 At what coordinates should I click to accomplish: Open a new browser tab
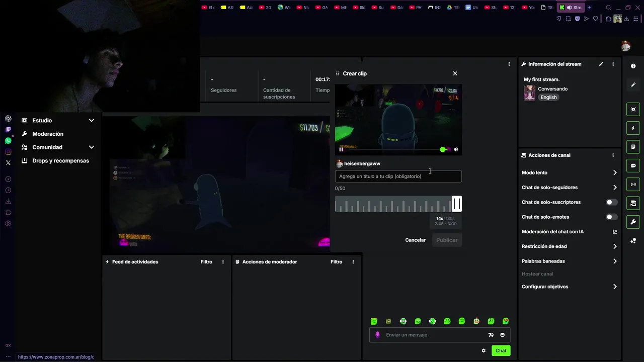pyautogui.click(x=589, y=8)
